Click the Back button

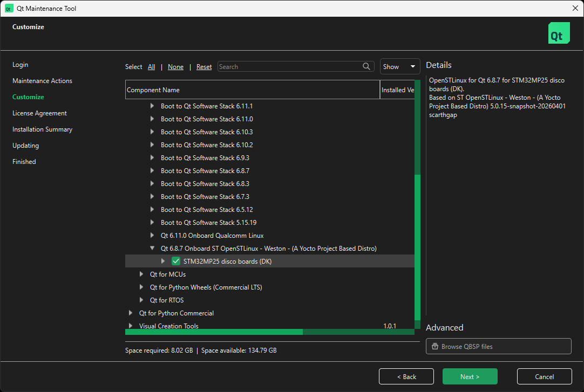[x=406, y=376]
